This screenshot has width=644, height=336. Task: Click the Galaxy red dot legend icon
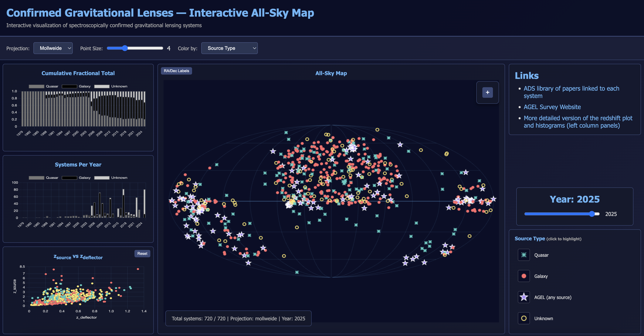[x=524, y=276]
